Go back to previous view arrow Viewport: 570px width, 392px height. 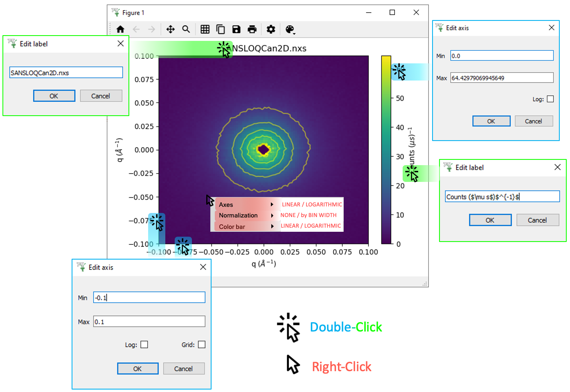(136, 29)
